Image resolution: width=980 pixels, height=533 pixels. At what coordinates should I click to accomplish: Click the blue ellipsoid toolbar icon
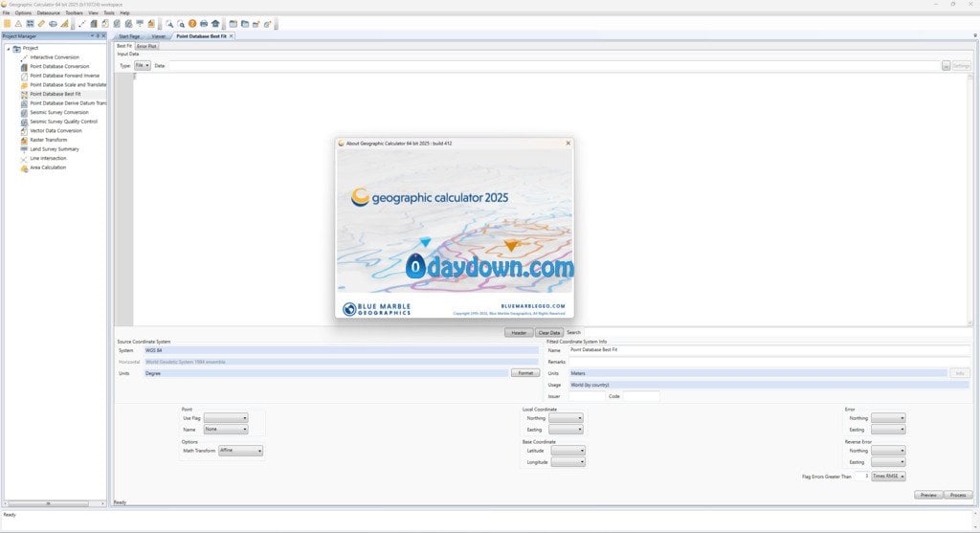54,24
